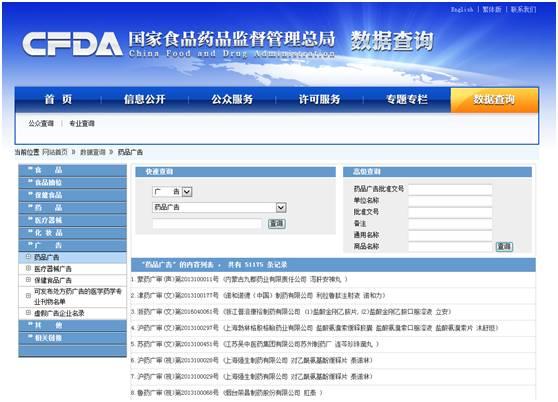Image resolution: width=558 pixels, height=402 pixels.
Task: Click the 高级查询 panel header
Action: pos(437,172)
